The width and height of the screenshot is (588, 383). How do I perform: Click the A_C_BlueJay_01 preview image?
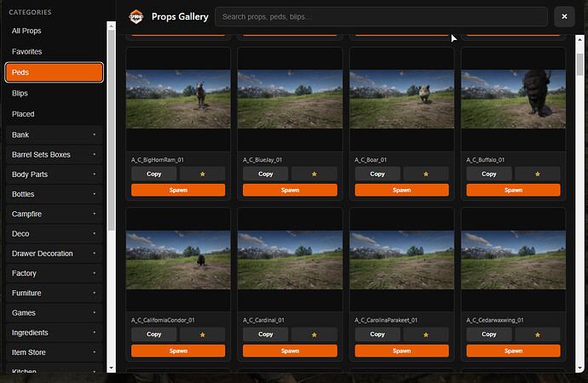pos(290,100)
